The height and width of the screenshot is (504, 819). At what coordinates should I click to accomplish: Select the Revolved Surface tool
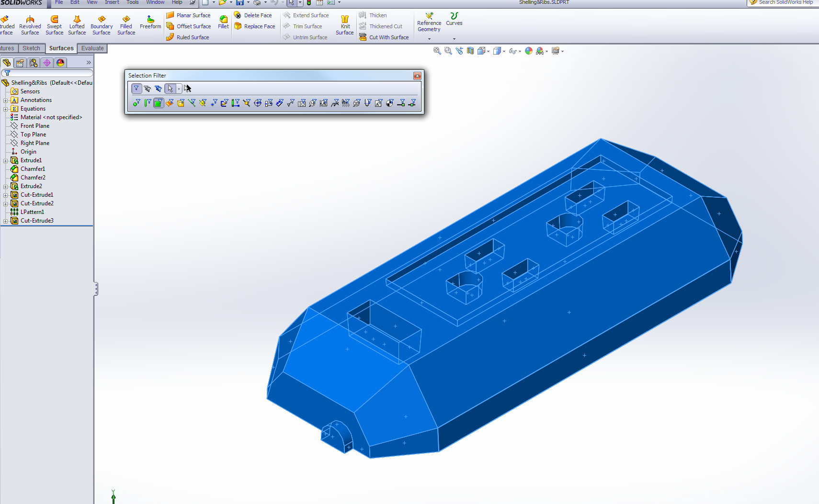pyautogui.click(x=30, y=25)
